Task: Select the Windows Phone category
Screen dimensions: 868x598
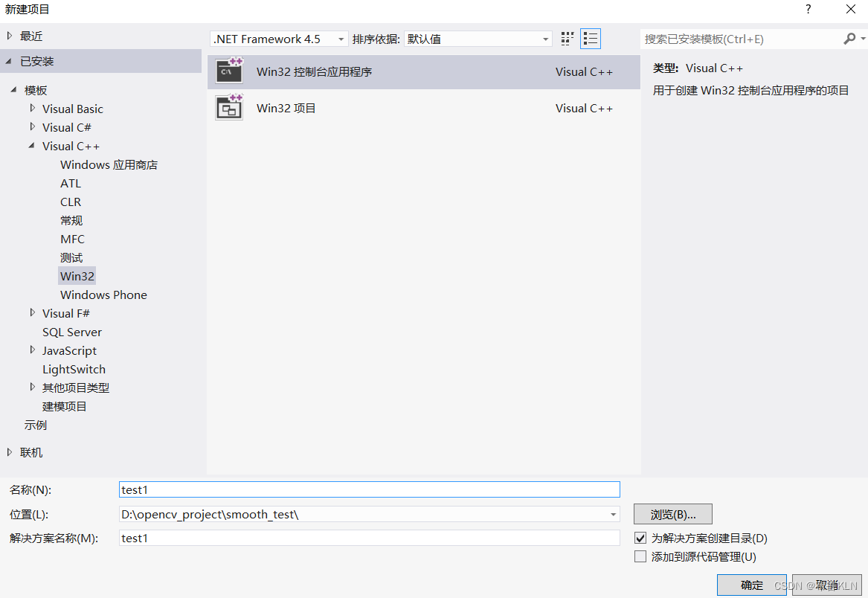Action: [103, 295]
